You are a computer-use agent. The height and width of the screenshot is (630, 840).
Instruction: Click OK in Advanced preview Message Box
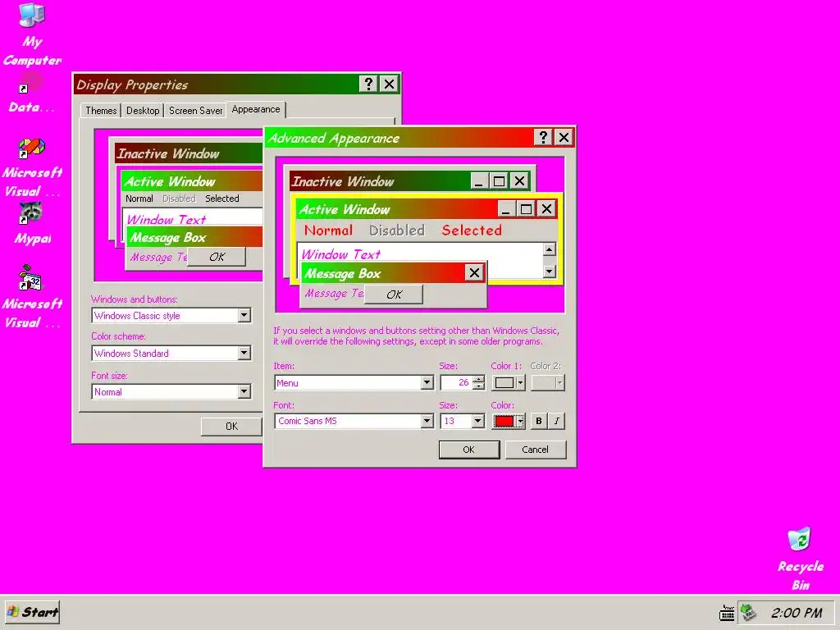(394, 294)
